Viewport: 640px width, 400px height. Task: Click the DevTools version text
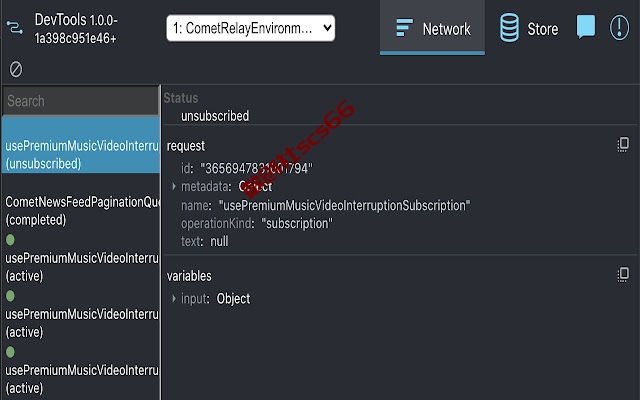tap(76, 29)
